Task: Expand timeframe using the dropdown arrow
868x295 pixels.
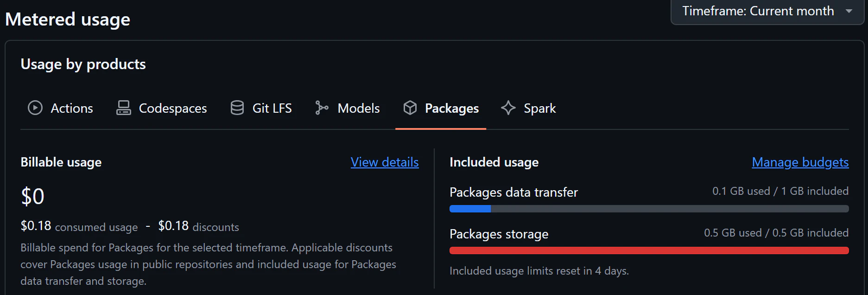Action: (849, 11)
